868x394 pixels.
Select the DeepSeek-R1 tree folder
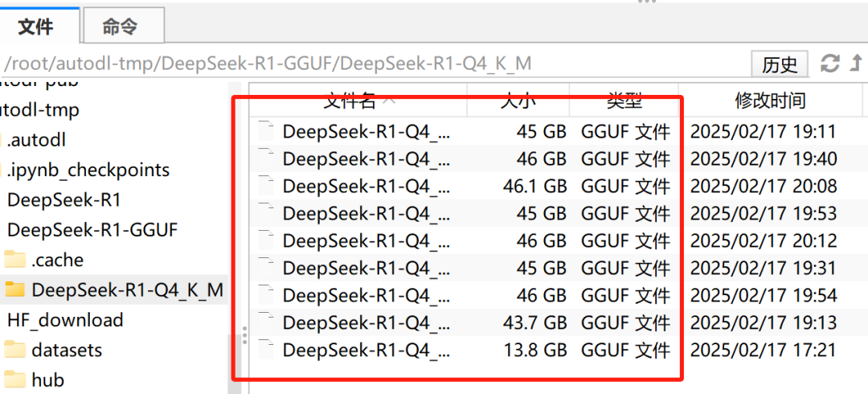click(64, 199)
